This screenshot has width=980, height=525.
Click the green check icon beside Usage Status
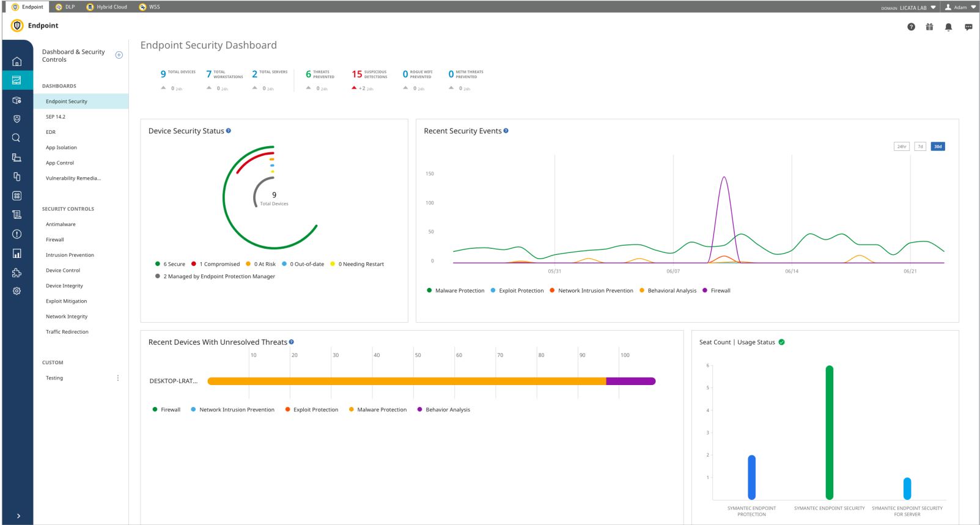[x=782, y=342]
